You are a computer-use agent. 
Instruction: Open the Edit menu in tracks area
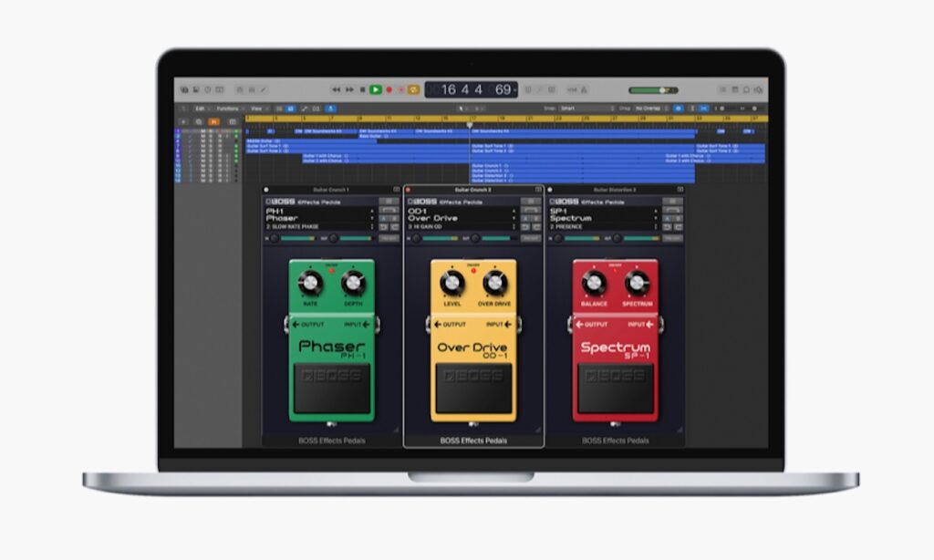coord(201,108)
